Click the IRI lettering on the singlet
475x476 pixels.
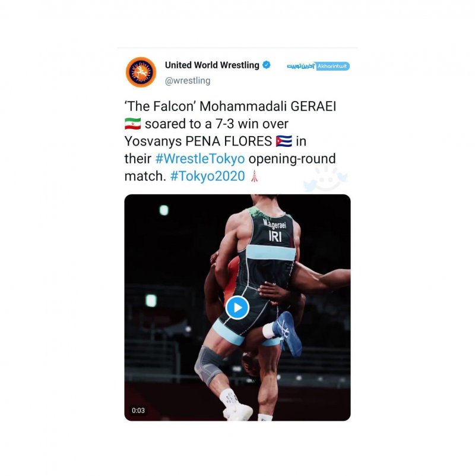pos(275,236)
